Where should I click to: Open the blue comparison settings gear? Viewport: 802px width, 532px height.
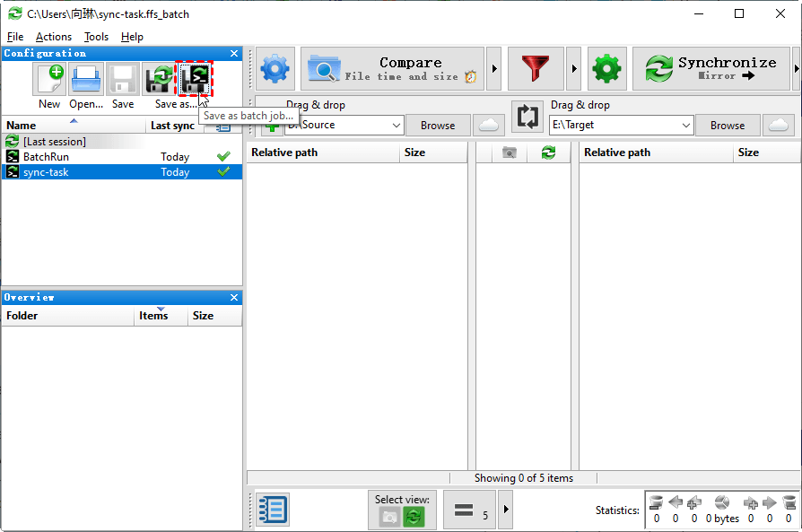tap(275, 68)
